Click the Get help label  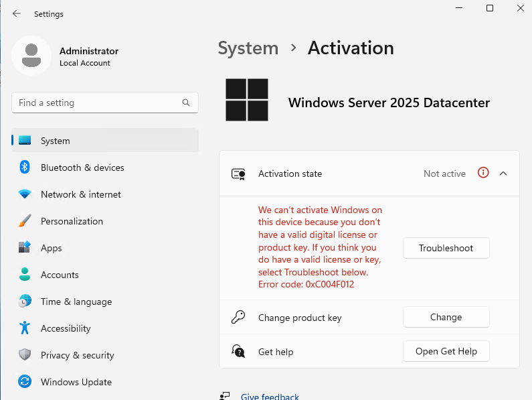click(x=276, y=352)
